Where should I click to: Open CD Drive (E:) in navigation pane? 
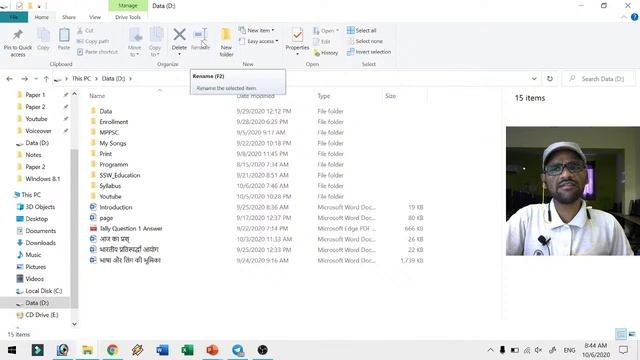pos(42,315)
